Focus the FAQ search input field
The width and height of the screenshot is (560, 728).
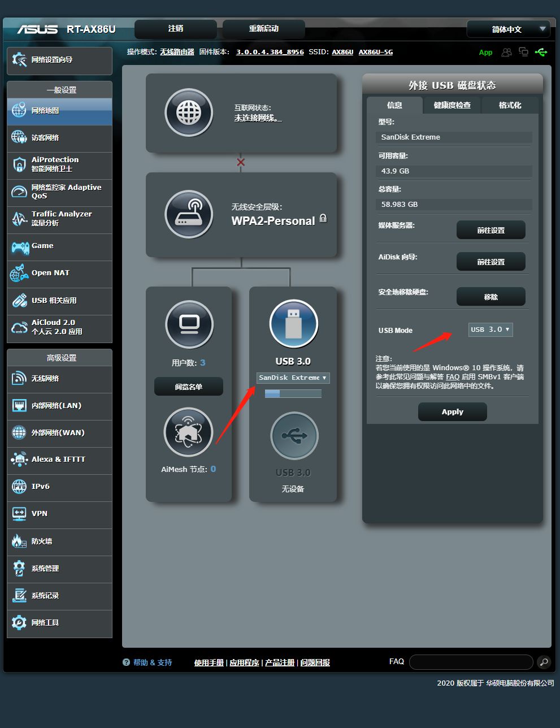point(471,662)
